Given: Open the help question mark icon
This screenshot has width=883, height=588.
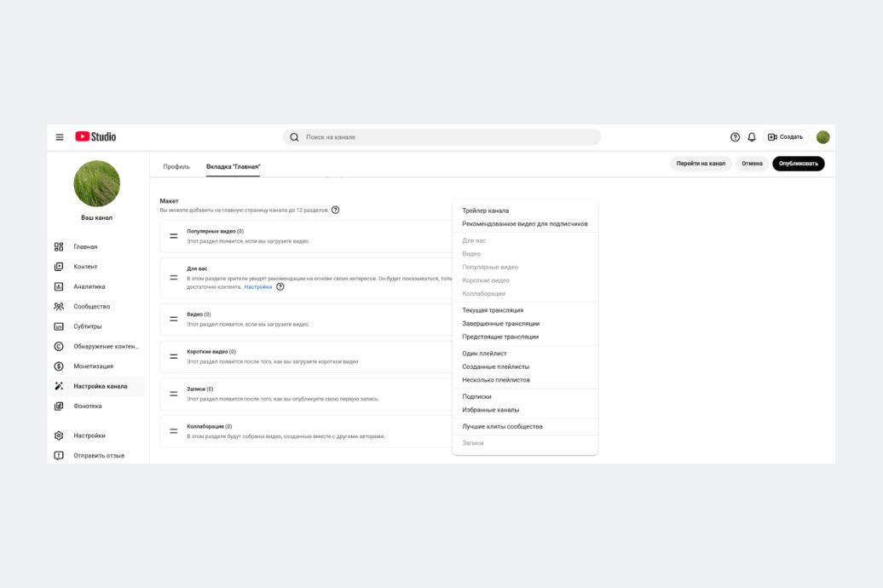Looking at the screenshot, I should 735,137.
